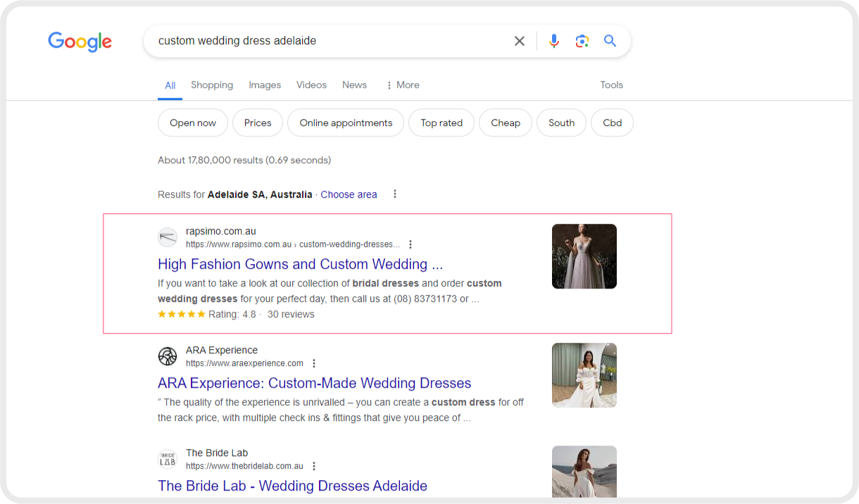The width and height of the screenshot is (859, 504).
Task: Open search by image with the lens icon
Action: pyautogui.click(x=582, y=41)
